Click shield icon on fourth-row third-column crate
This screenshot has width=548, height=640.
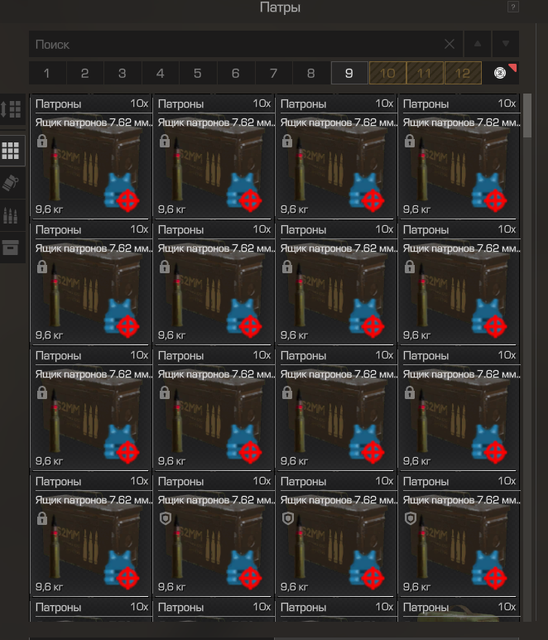click(288, 518)
